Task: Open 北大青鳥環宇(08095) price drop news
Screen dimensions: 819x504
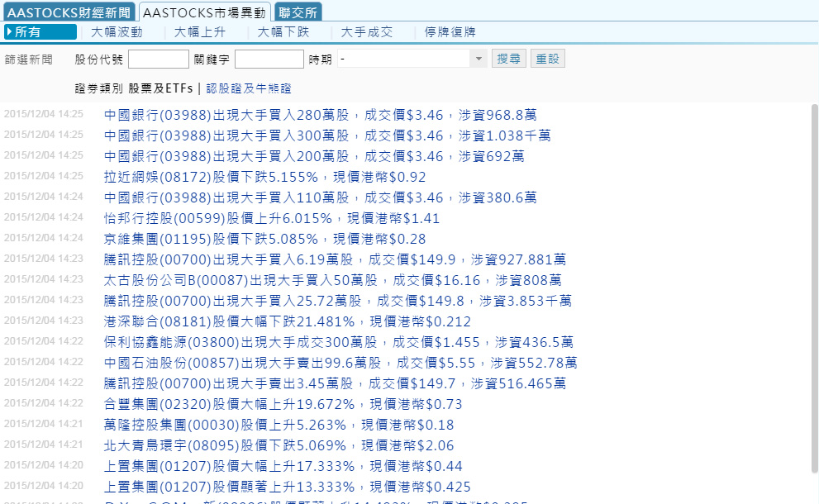Action: tap(279, 445)
